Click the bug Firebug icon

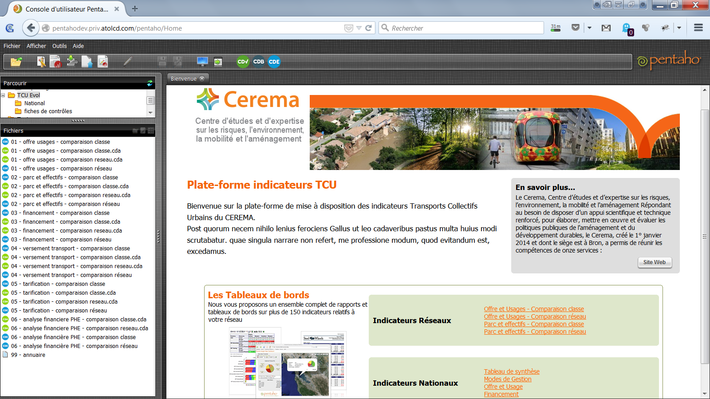pos(665,28)
